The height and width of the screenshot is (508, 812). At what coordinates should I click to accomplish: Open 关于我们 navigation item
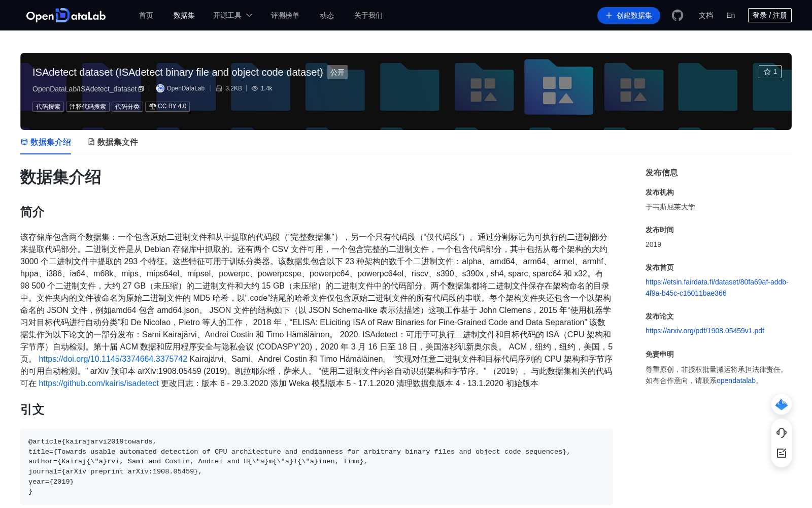pyautogui.click(x=368, y=15)
